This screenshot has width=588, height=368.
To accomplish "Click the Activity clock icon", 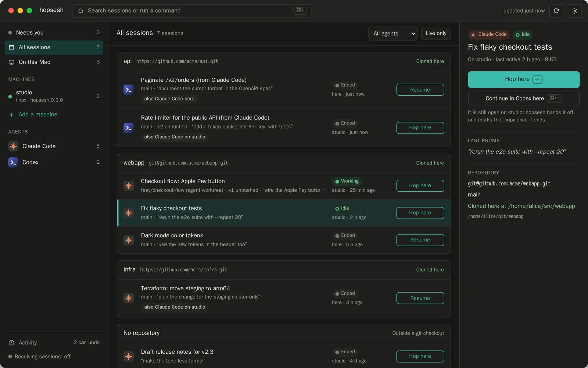I will (x=11, y=343).
